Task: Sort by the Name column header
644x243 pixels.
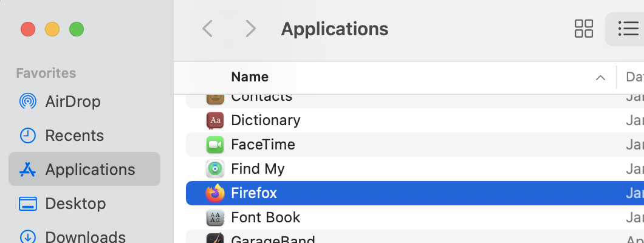Action: [250, 77]
